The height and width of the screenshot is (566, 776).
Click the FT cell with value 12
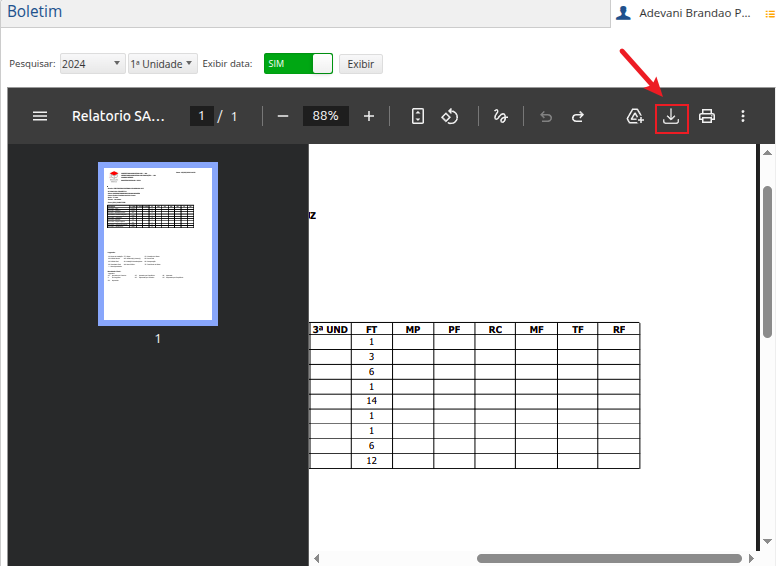[x=372, y=461]
